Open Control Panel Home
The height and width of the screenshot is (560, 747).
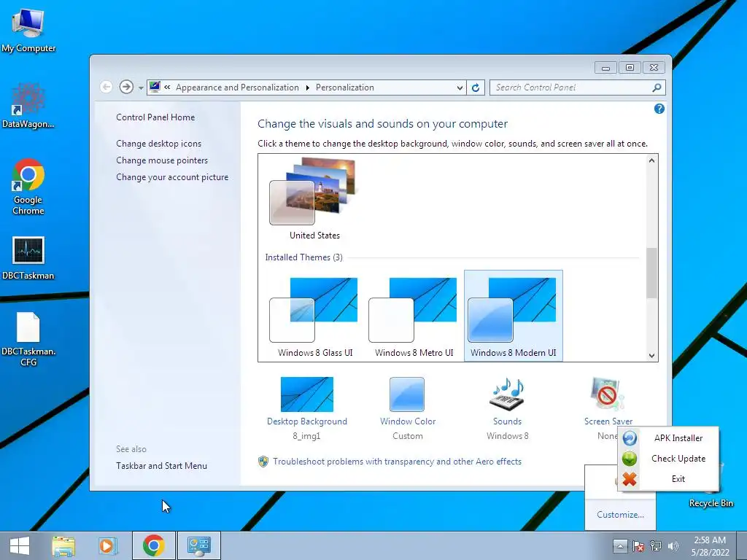click(155, 117)
